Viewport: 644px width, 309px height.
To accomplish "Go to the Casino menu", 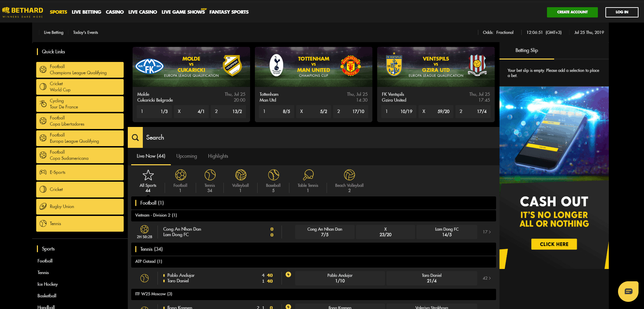I will point(115,12).
